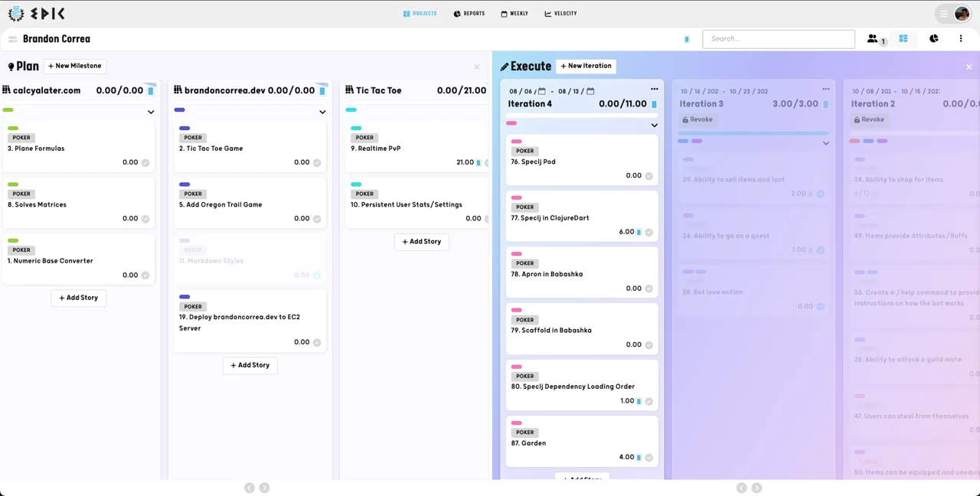Click the teal label pill under Tic Tac Toe header
The image size is (980, 496).
click(351, 110)
